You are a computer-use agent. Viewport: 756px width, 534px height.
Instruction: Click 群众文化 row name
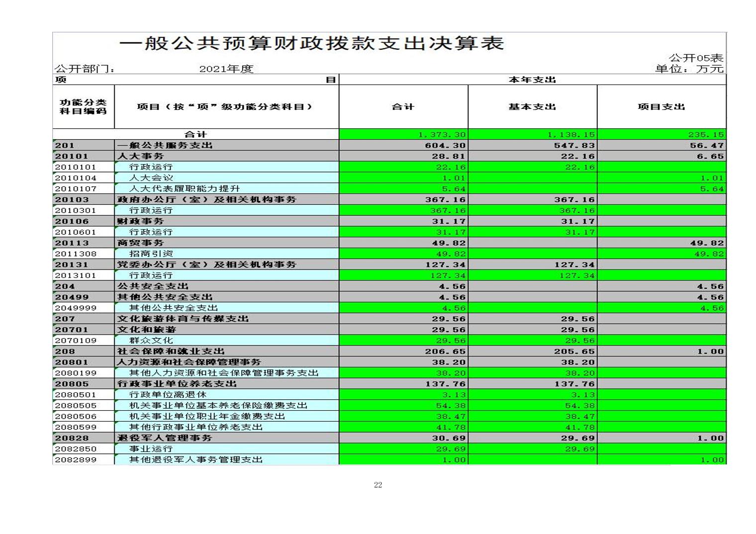[x=151, y=341]
